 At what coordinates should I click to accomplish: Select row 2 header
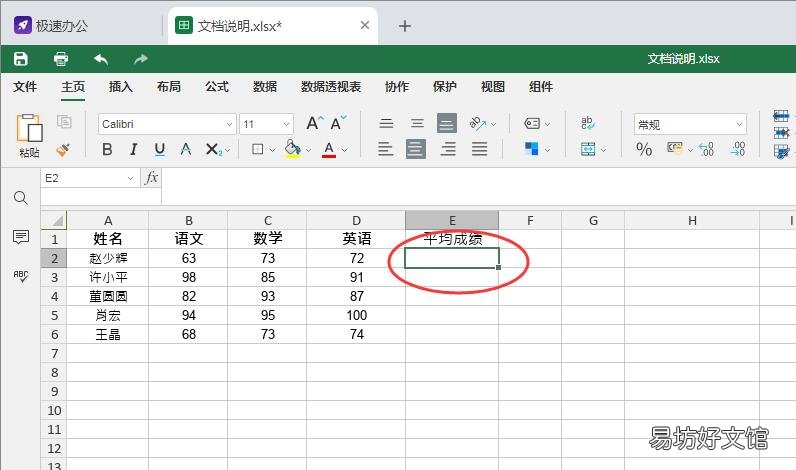pyautogui.click(x=54, y=258)
